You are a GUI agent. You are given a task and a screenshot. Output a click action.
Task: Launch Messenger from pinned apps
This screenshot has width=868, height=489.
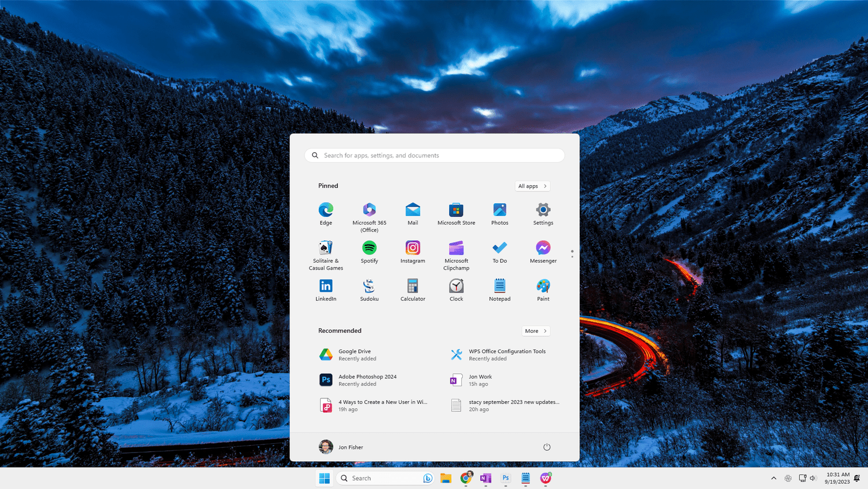point(543,252)
